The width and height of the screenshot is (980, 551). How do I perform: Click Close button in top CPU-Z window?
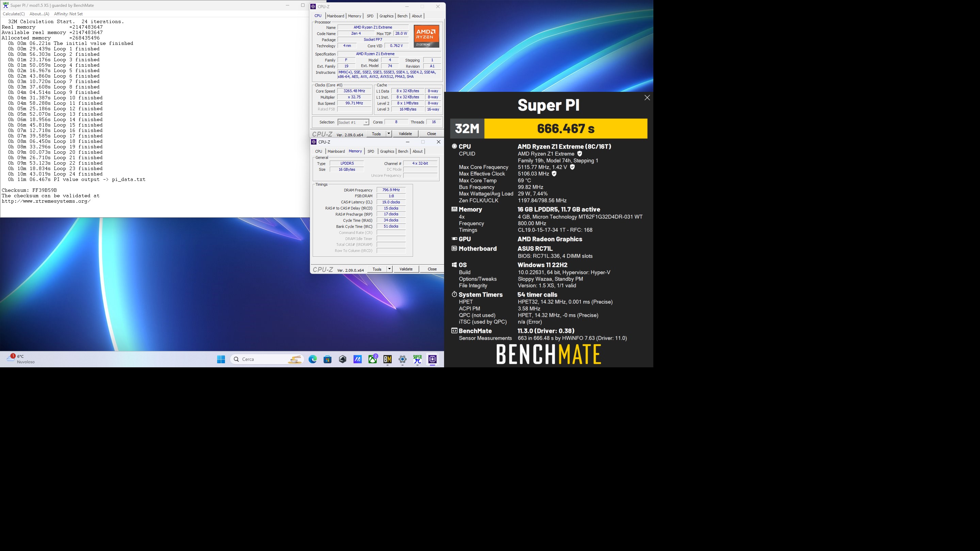pos(431,134)
